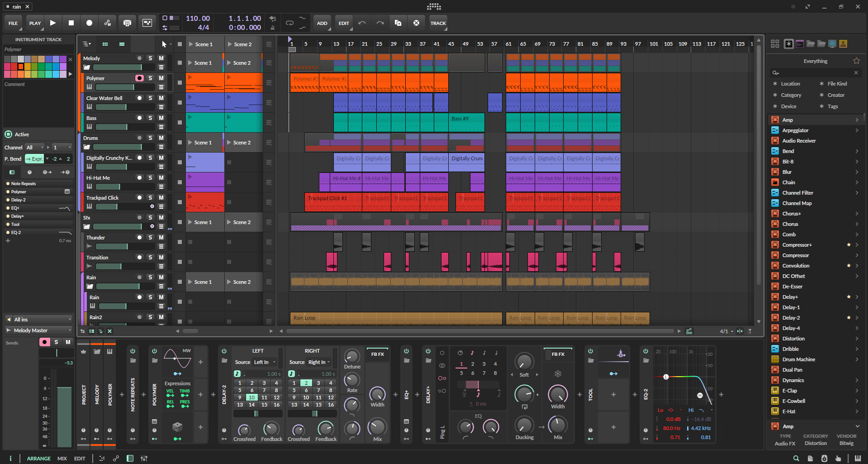Show clip launcher view in arranger
This screenshot has width=868, height=464.
point(105,44)
